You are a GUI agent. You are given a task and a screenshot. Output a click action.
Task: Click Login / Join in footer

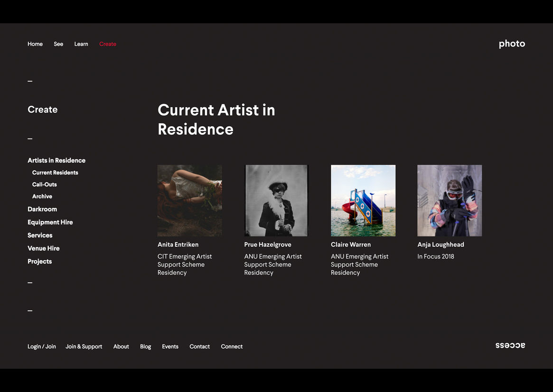[42, 346]
